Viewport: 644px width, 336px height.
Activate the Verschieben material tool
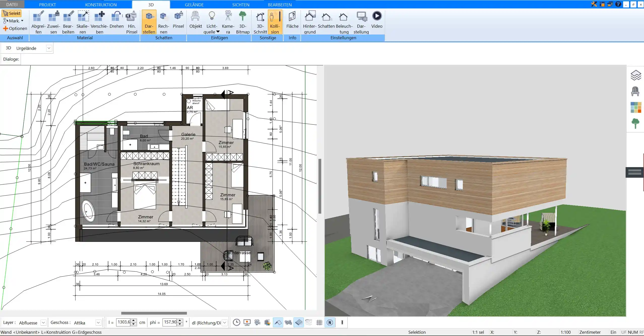click(100, 22)
